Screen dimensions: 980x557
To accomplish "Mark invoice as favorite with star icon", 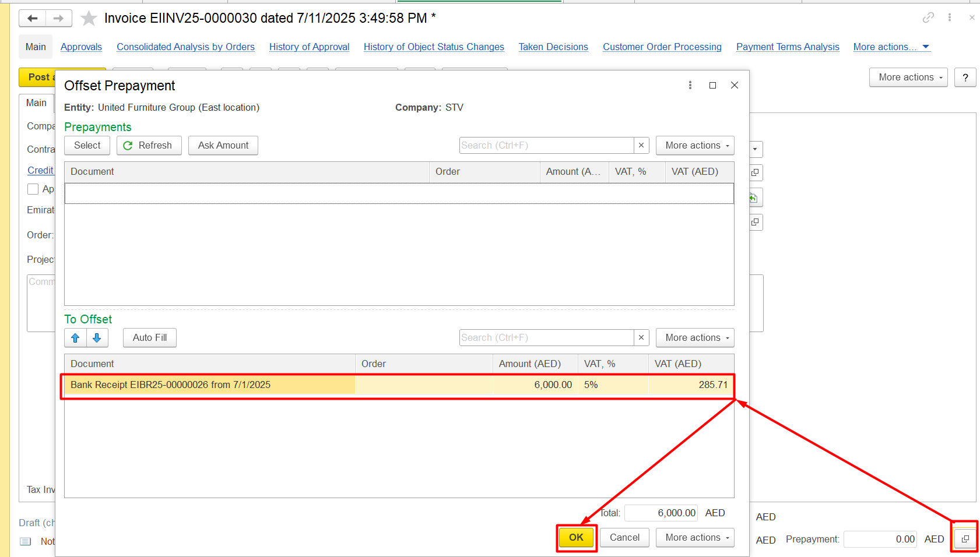I will pos(89,19).
